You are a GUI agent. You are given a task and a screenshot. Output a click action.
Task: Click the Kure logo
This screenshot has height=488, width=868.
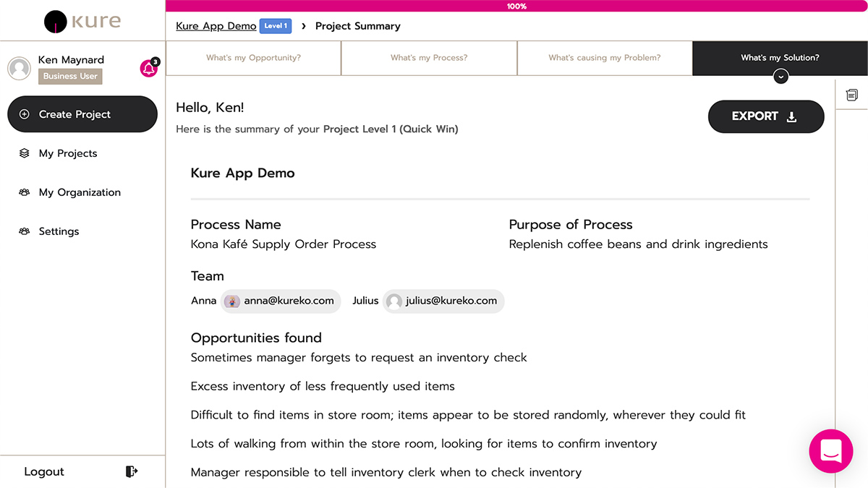pos(82,21)
